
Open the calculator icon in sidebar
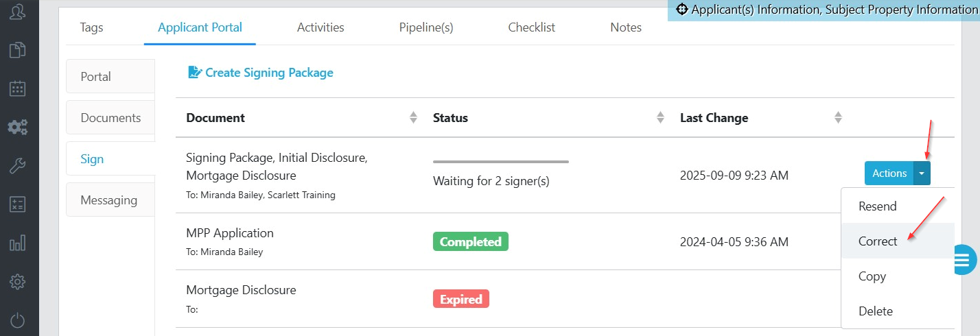tap(18, 204)
